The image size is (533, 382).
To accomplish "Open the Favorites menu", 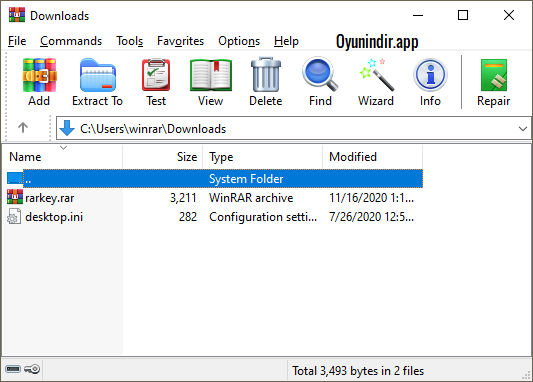I will (180, 41).
